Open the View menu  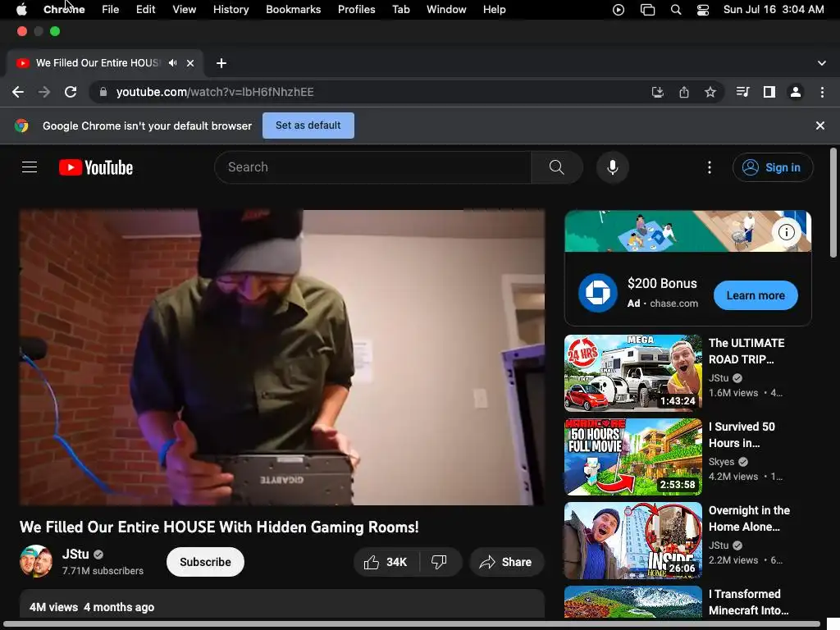(x=184, y=9)
